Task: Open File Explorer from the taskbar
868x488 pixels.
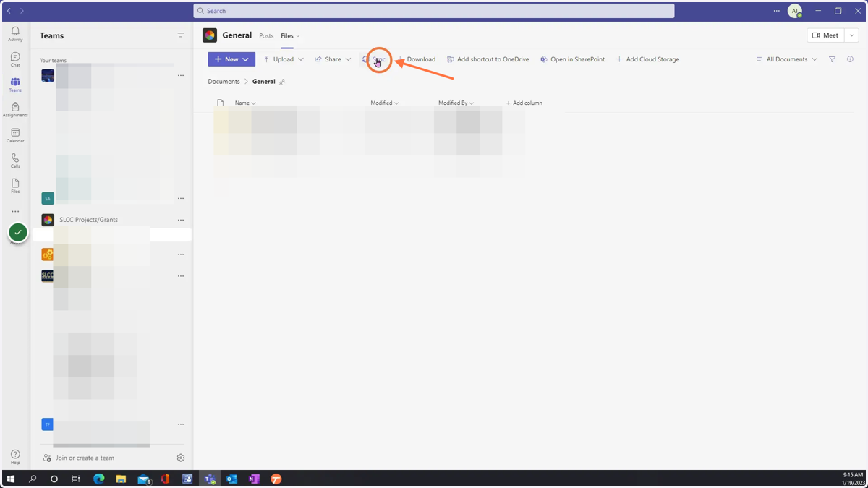Action: click(121, 479)
